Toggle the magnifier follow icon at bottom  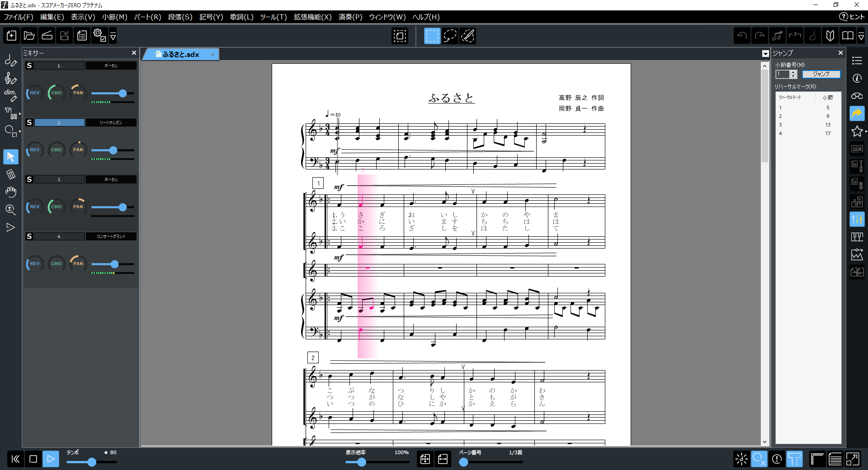click(759, 459)
